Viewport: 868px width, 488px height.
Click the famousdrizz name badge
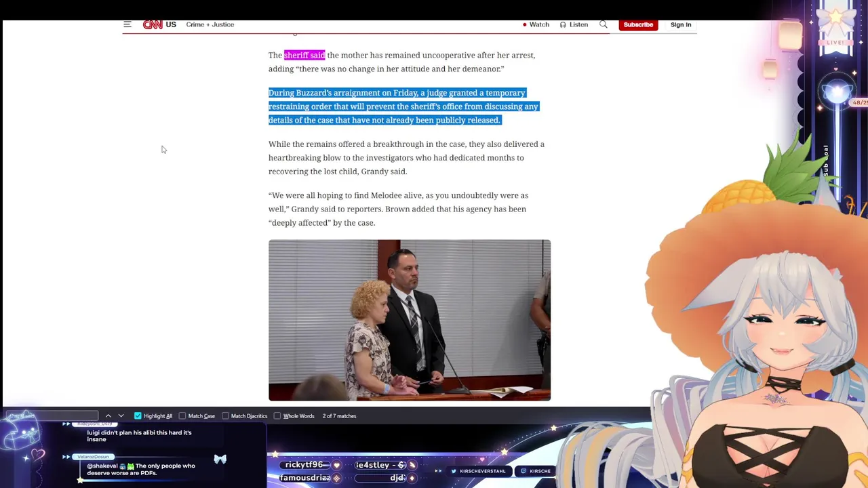305,478
